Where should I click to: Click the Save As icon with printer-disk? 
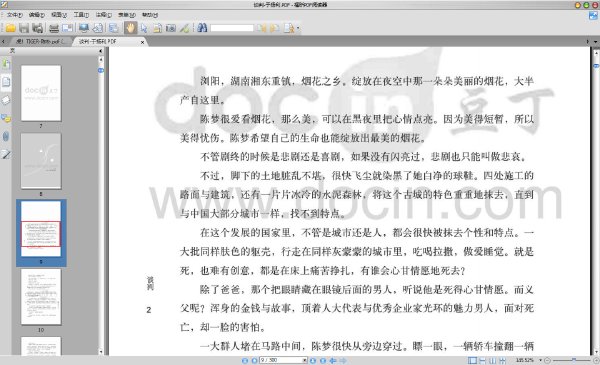(38, 28)
